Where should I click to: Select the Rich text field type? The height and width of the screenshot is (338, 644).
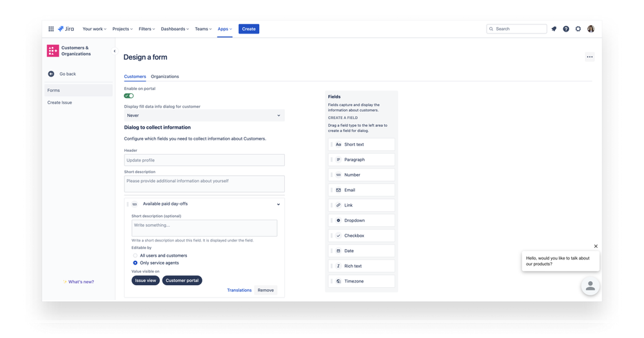pos(362,266)
